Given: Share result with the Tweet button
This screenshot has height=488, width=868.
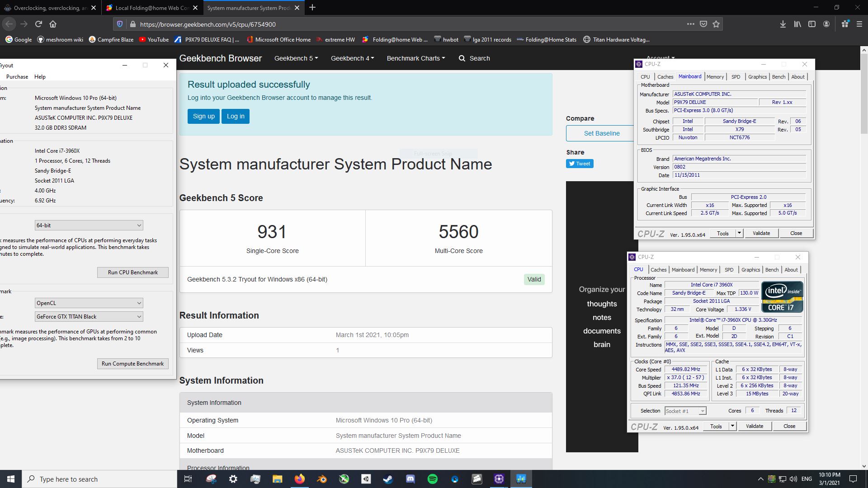Looking at the screenshot, I should click(580, 164).
